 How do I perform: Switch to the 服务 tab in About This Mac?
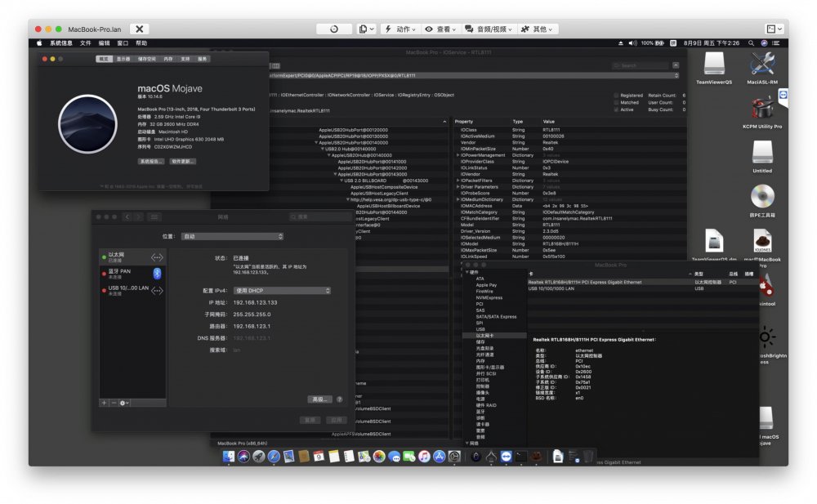pyautogui.click(x=202, y=59)
